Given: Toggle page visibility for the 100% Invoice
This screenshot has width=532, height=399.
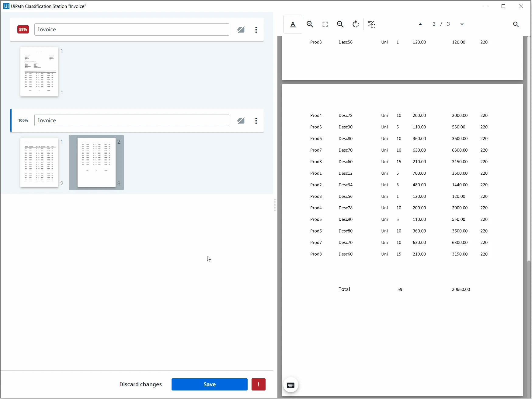Looking at the screenshot, I should click(241, 121).
